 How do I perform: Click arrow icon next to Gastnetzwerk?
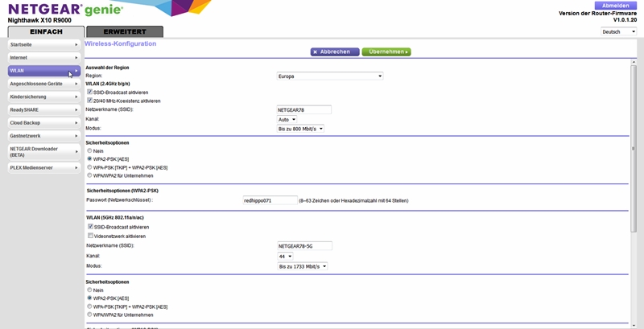pyautogui.click(x=76, y=136)
